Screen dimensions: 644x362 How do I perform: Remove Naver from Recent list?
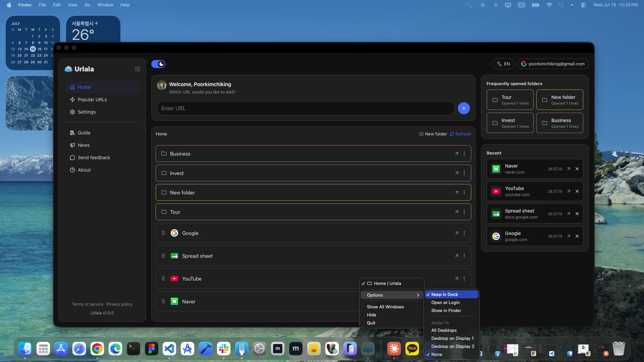coord(577,169)
